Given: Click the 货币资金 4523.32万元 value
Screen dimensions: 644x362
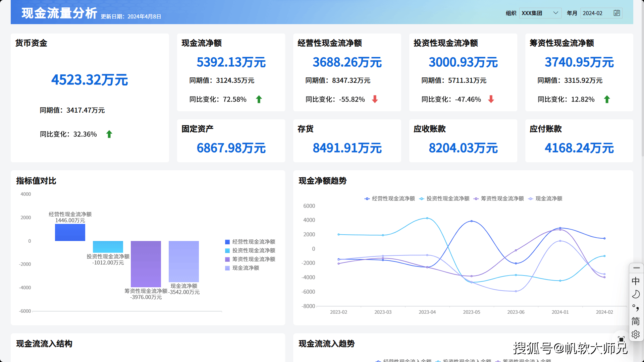Looking at the screenshot, I should pos(90,80).
